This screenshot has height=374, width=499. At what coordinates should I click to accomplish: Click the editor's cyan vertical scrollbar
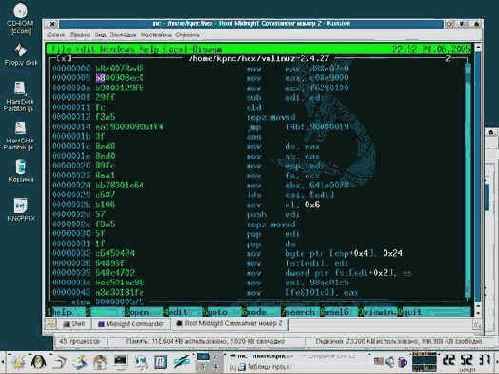467,180
